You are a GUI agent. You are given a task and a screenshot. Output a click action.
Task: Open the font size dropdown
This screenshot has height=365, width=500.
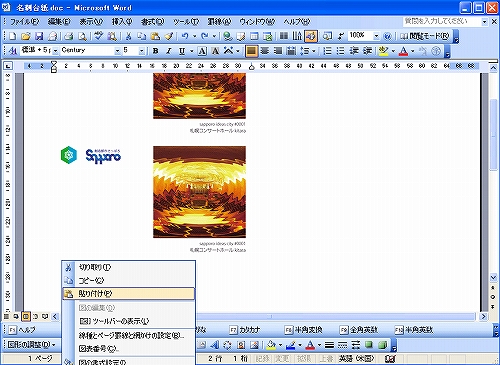[x=142, y=51]
